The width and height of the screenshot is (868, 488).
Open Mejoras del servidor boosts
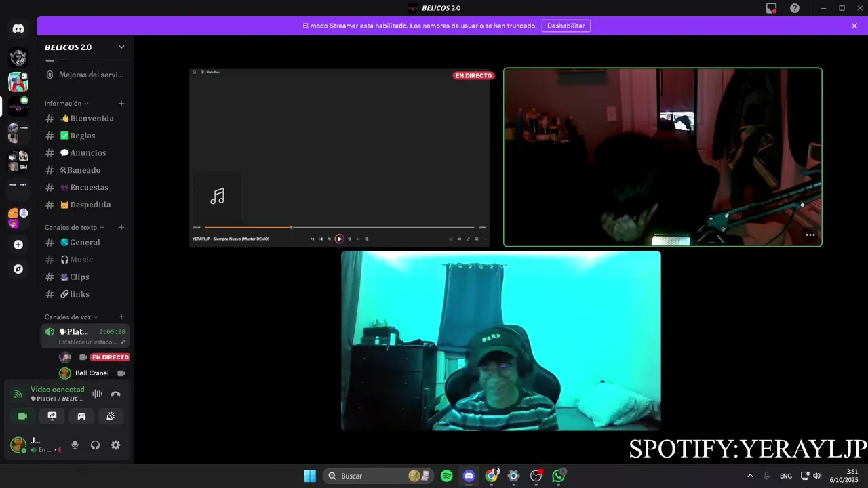(85, 75)
